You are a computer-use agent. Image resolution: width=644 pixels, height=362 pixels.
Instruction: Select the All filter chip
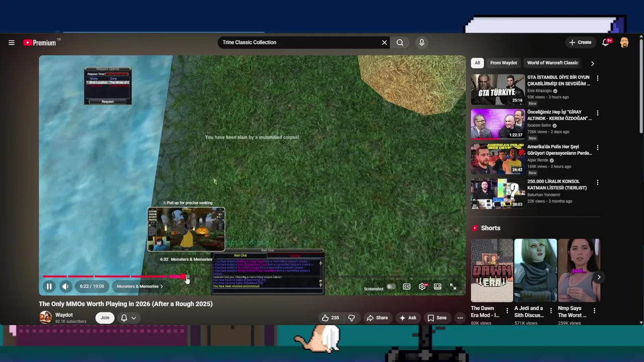pos(477,63)
